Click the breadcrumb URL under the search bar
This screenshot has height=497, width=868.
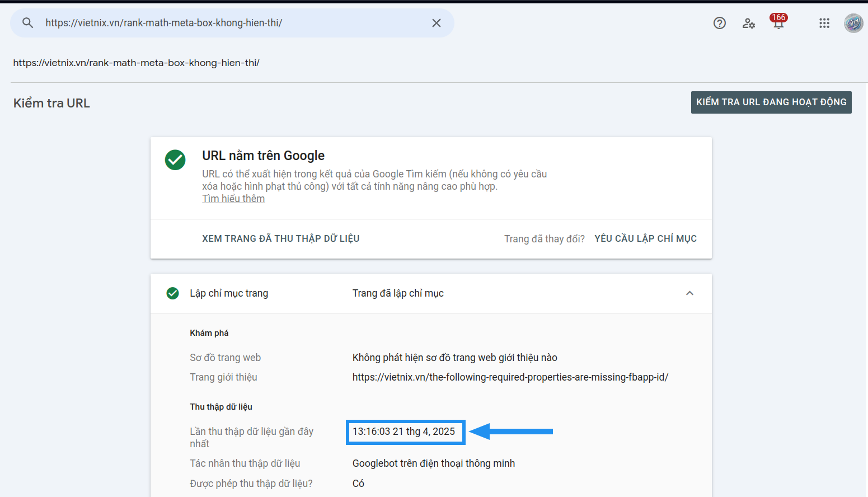(137, 62)
